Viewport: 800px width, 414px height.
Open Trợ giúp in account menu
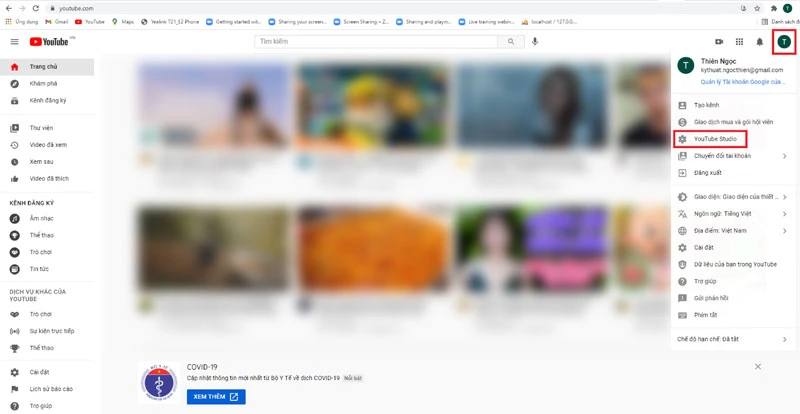734,281
